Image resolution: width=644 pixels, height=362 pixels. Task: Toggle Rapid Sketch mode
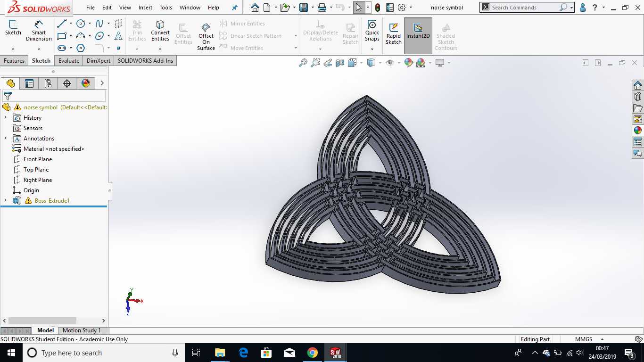pos(394,33)
